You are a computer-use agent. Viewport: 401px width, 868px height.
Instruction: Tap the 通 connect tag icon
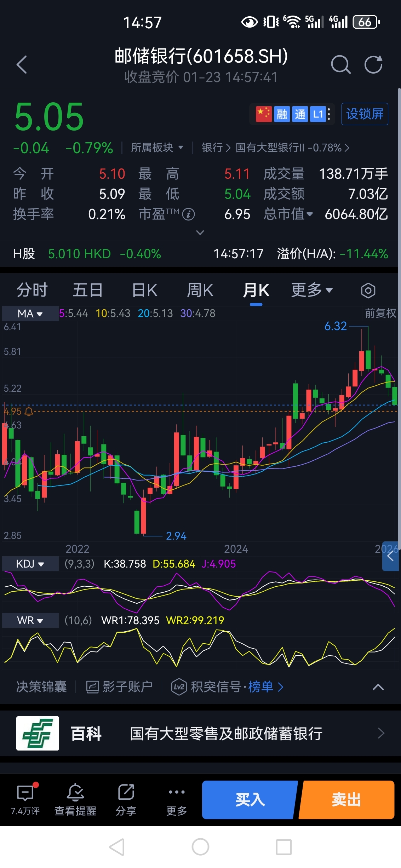pyautogui.click(x=300, y=114)
